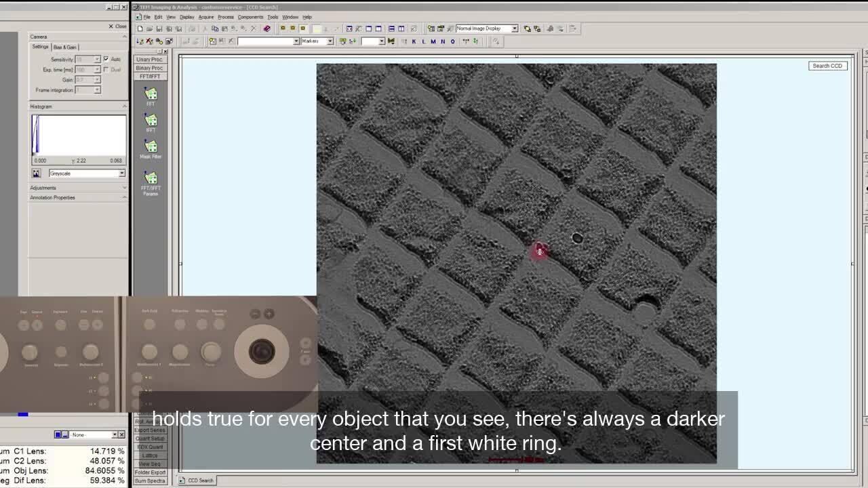Click the Search CCD button
Viewport: 868px width, 488px height.
click(x=827, y=66)
